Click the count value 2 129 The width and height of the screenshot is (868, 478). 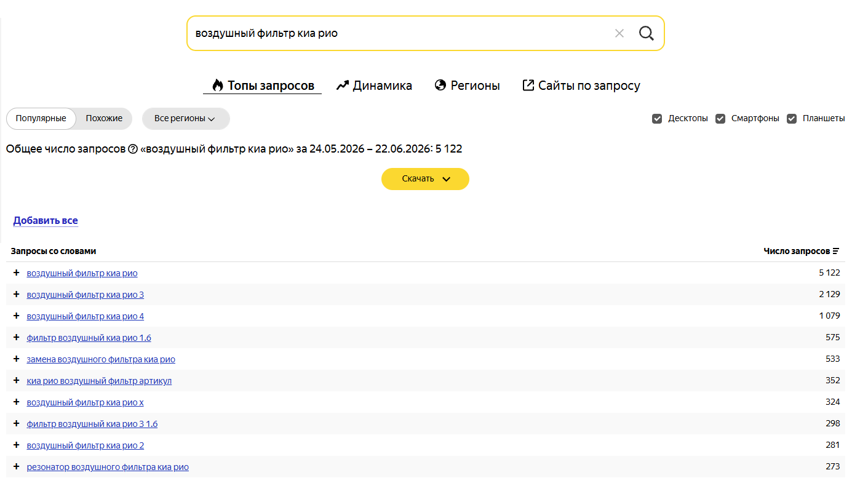[x=829, y=294]
